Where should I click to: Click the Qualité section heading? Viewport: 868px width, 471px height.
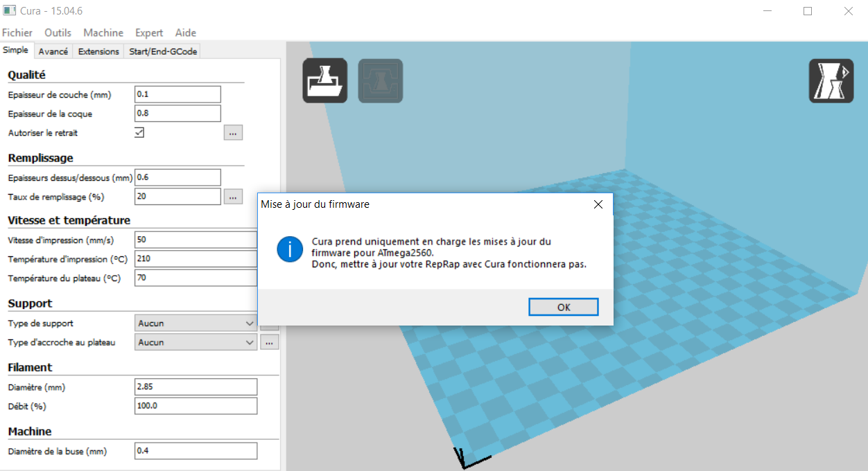click(x=26, y=75)
